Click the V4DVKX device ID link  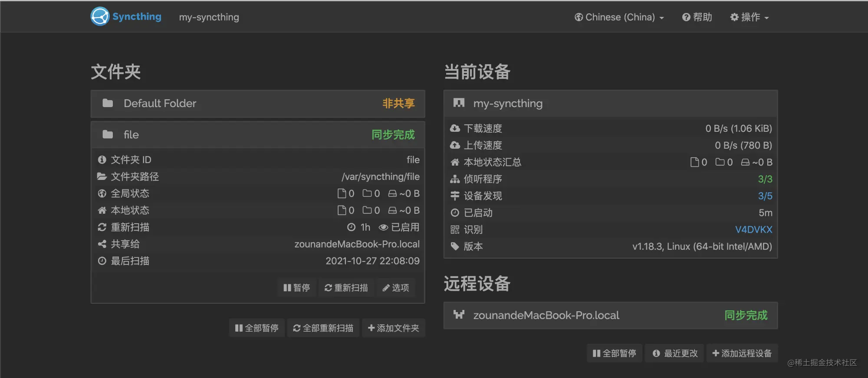click(x=754, y=230)
